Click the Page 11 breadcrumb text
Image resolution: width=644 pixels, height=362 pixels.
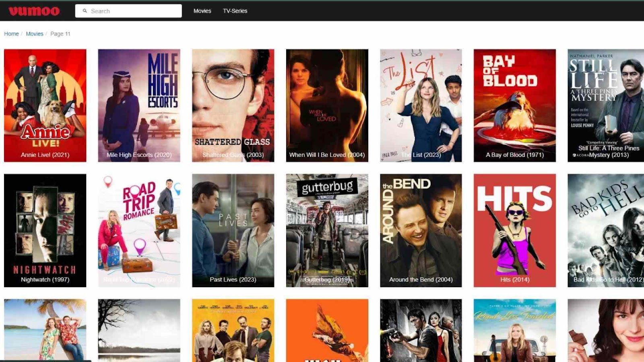click(x=60, y=34)
